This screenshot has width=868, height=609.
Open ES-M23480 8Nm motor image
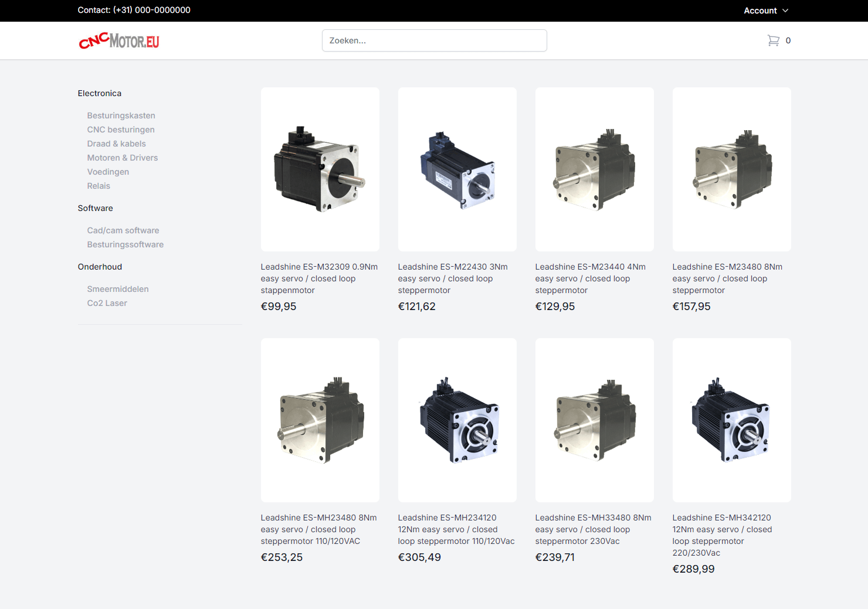pos(732,169)
